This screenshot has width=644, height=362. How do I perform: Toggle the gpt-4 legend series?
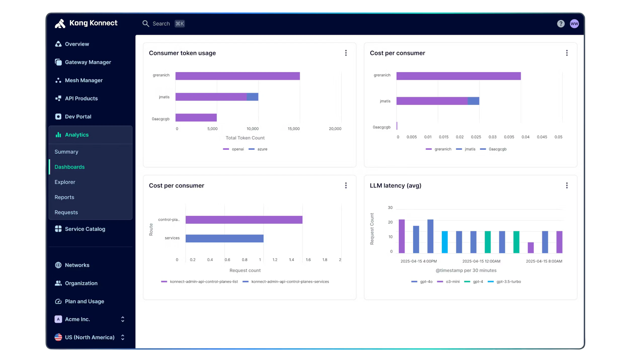point(477,282)
